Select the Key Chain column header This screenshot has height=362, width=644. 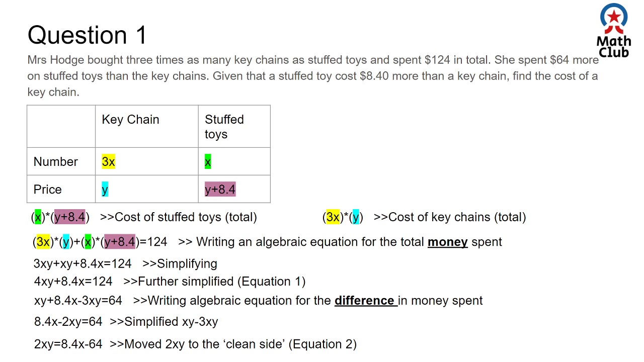click(x=130, y=120)
